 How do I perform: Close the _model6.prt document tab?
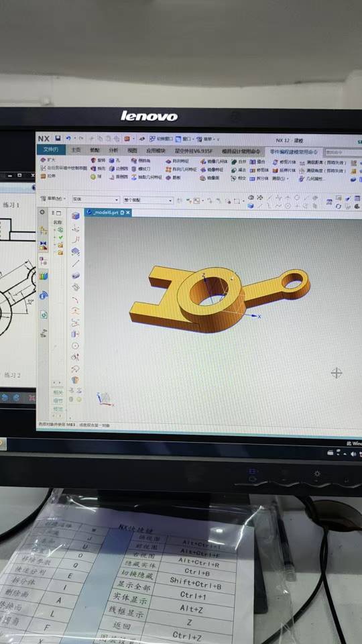pos(127,213)
